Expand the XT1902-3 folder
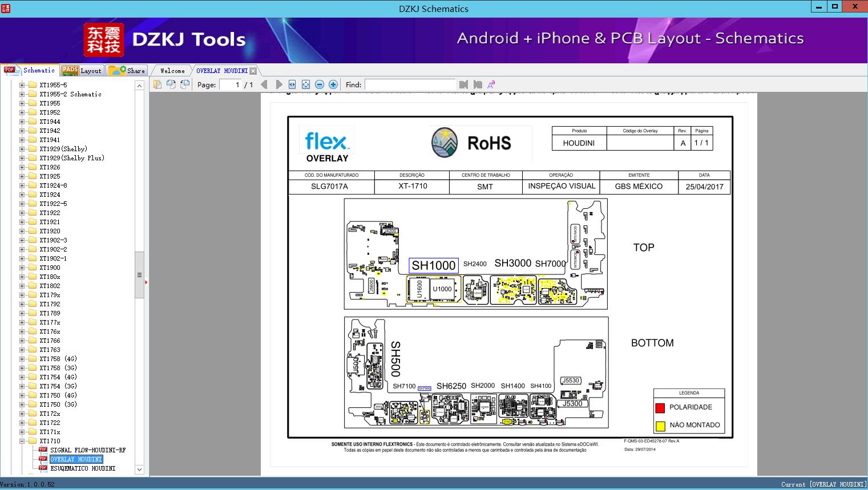 (x=22, y=240)
